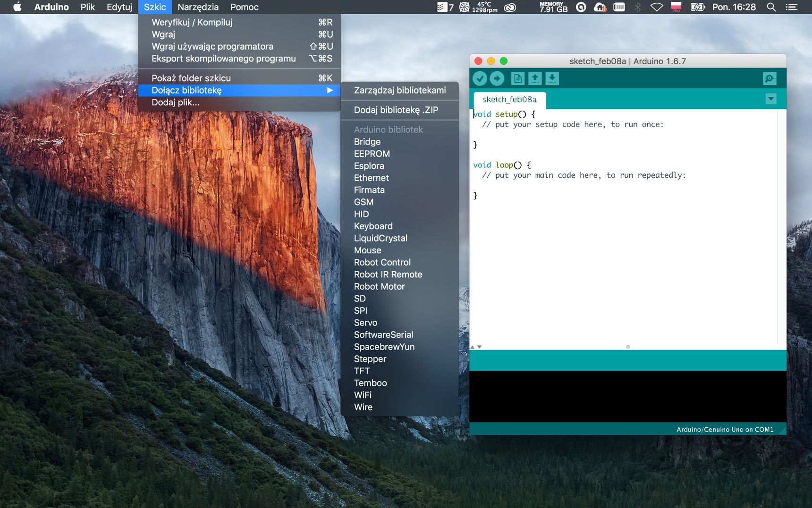812x508 pixels.
Task: Open the Apple menu
Action: point(17,7)
